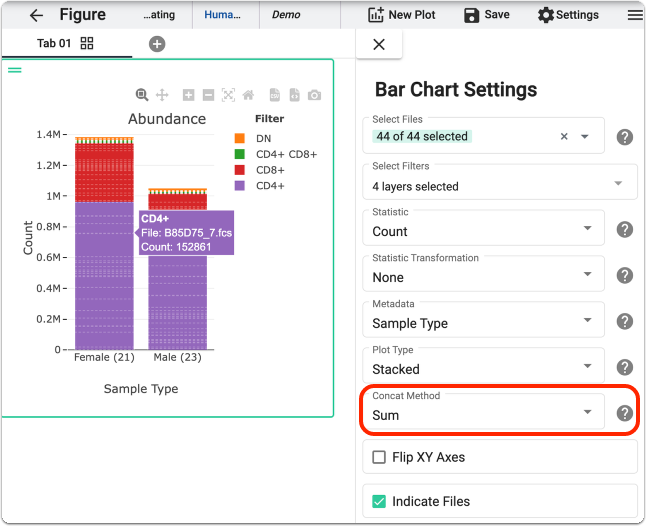Open help for Plot Type
646x526 pixels.
(x=625, y=367)
